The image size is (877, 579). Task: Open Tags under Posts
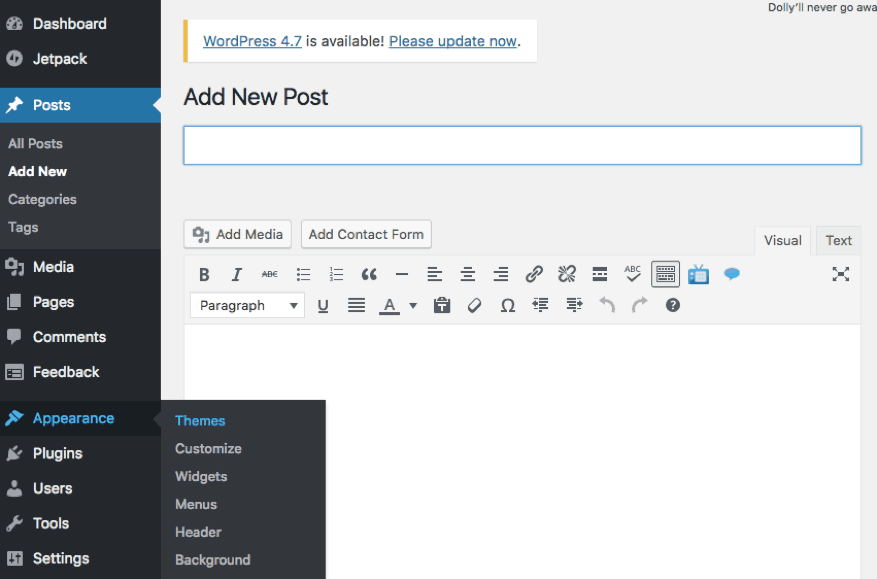point(23,227)
